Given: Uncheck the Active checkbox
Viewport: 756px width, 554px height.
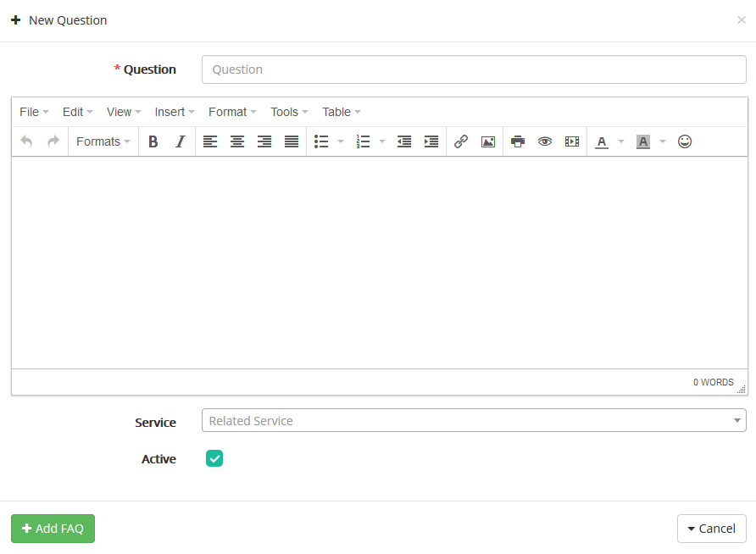Looking at the screenshot, I should (214, 458).
